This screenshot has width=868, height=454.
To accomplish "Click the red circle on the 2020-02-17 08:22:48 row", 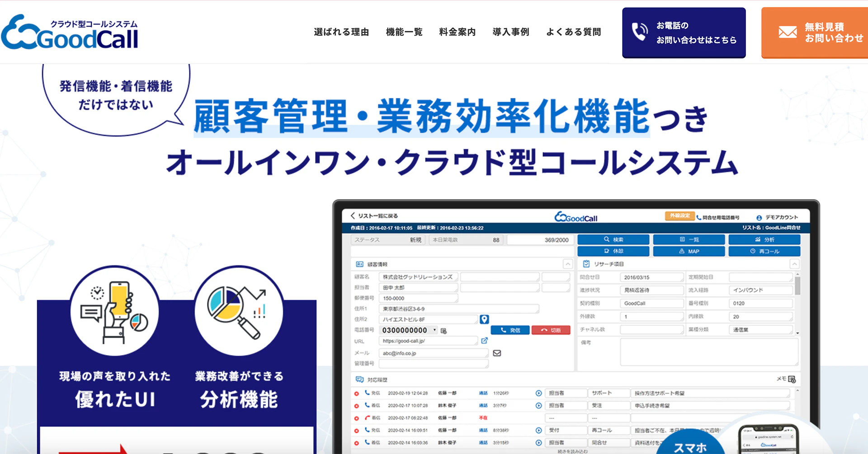I will click(357, 418).
